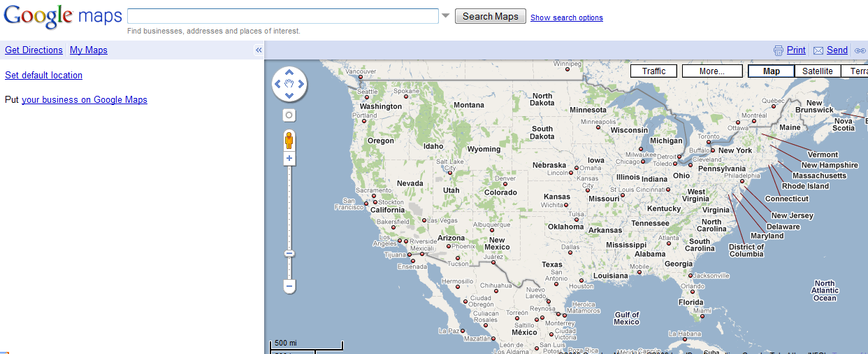Expand the More... layers menu
Screen dimensions: 868x354
click(x=711, y=71)
